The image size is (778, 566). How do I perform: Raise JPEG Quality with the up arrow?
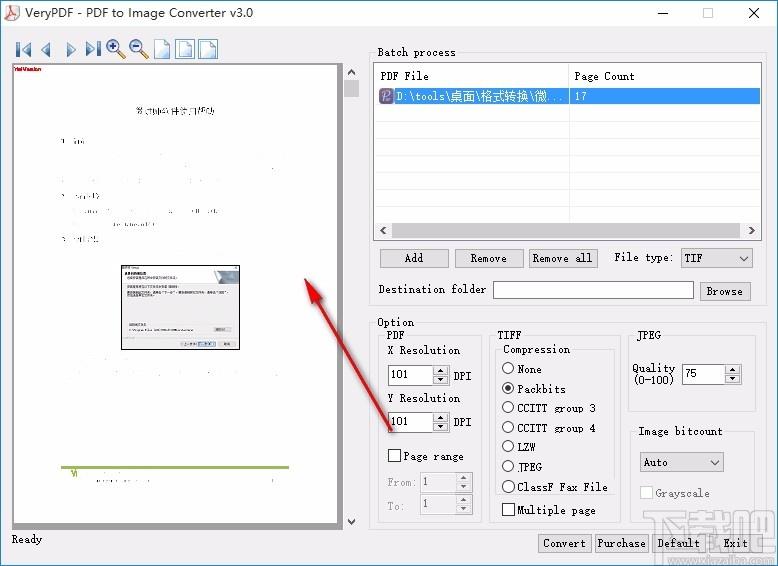733,370
